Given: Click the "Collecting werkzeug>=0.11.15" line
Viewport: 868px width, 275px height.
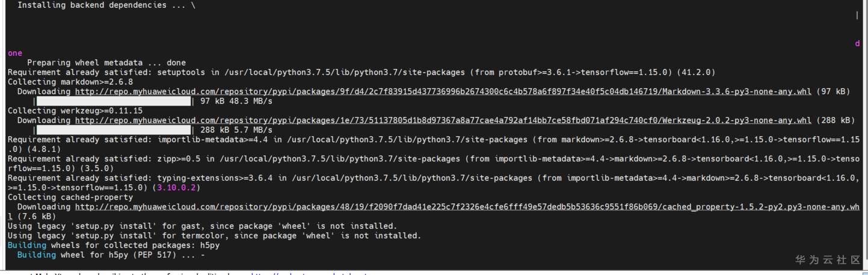Looking at the screenshot, I should (x=75, y=110).
